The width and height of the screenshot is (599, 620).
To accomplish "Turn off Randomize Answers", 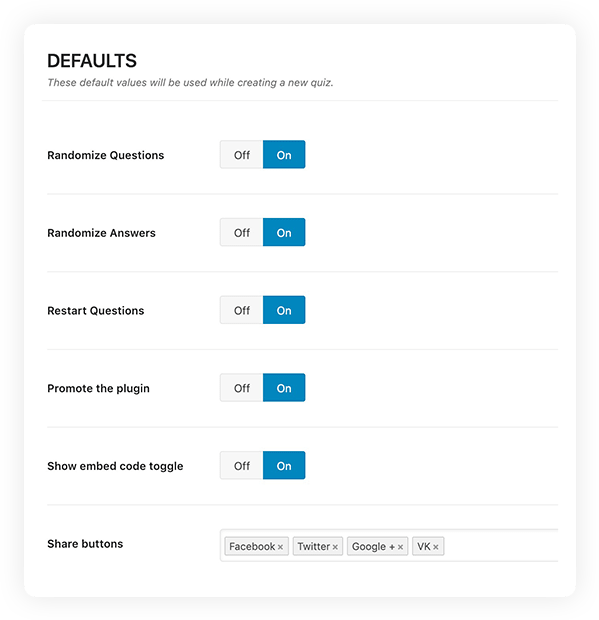I will 242,232.
